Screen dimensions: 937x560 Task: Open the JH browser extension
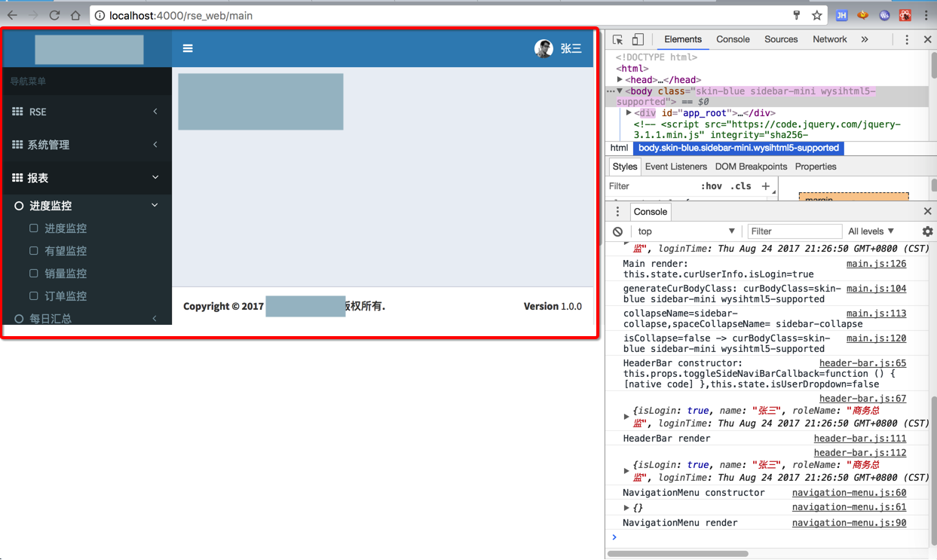[842, 15]
